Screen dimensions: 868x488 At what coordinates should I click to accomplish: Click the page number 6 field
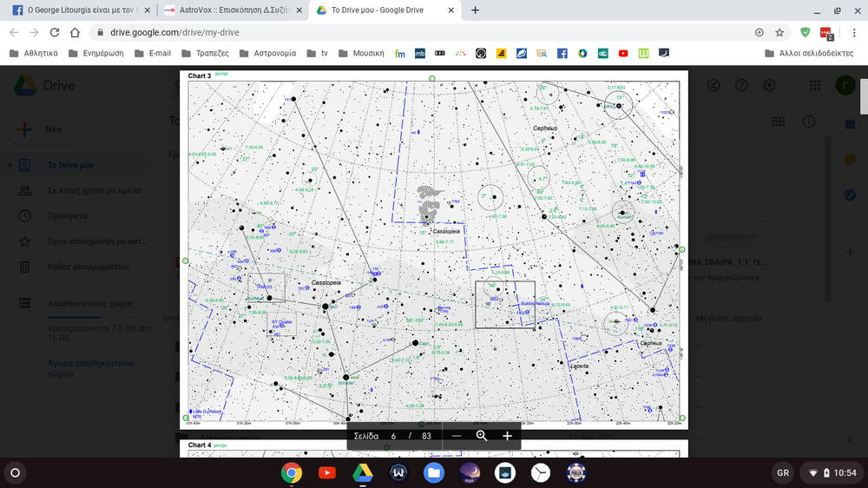pos(393,436)
